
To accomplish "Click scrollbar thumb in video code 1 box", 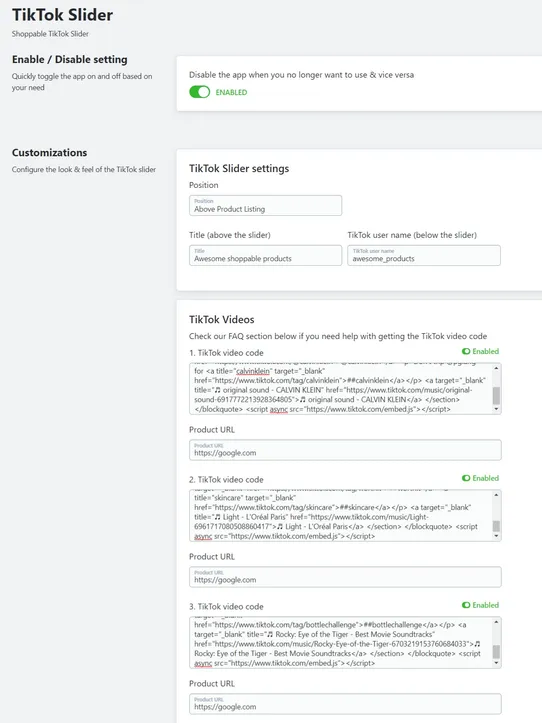I will [496, 395].
